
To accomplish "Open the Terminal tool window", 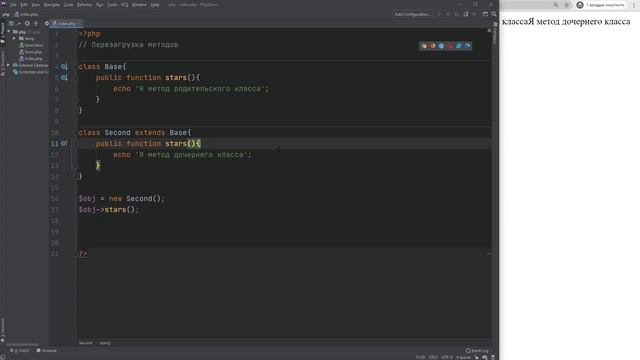I will pyautogui.click(x=47, y=351).
